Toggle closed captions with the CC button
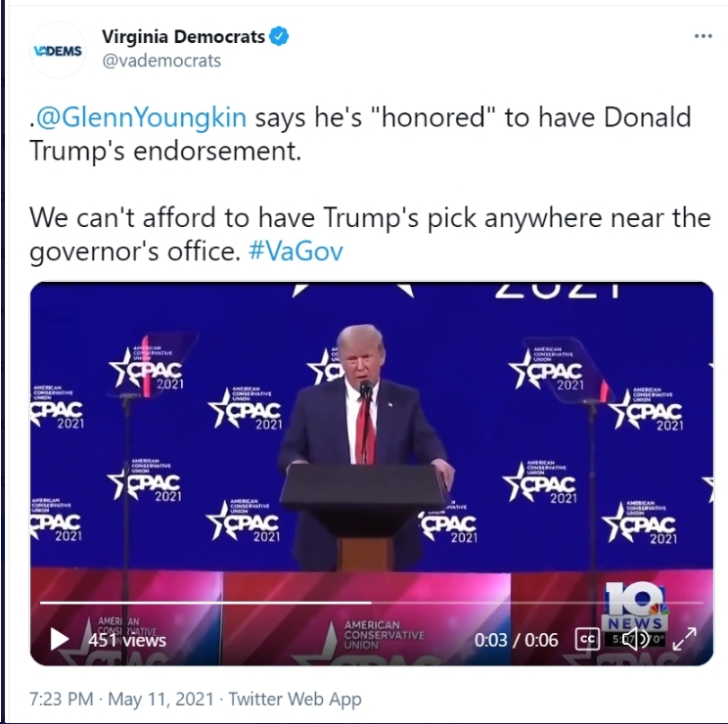Viewport: 728px width, 724px height. pyautogui.click(x=587, y=639)
